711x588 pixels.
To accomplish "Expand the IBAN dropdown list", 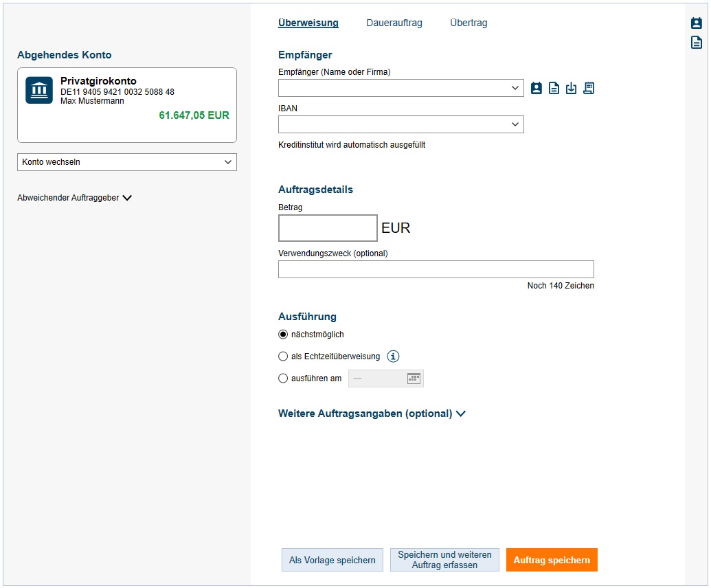I will tap(515, 124).
